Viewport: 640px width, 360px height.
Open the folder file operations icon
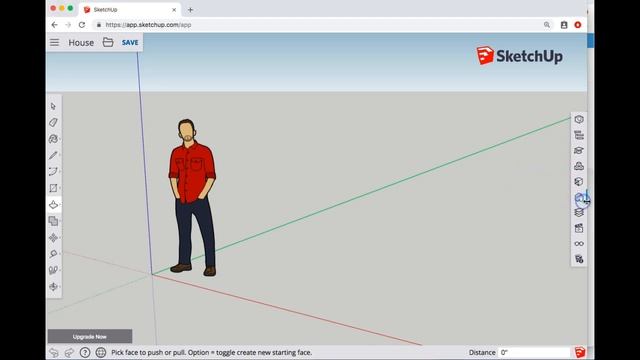(108, 42)
